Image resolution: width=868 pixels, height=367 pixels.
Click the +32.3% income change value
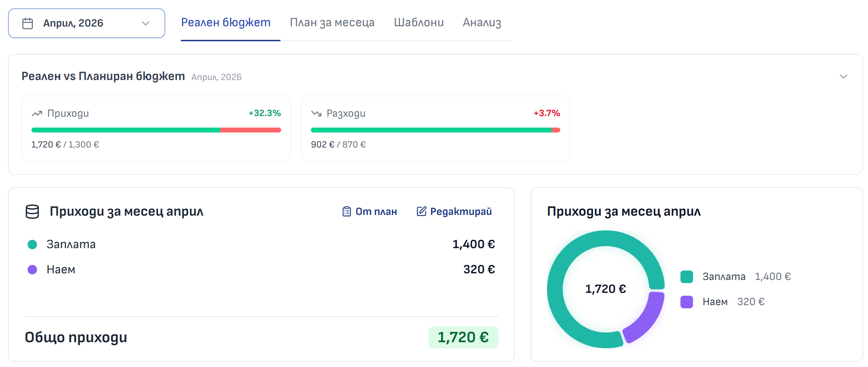[264, 113]
